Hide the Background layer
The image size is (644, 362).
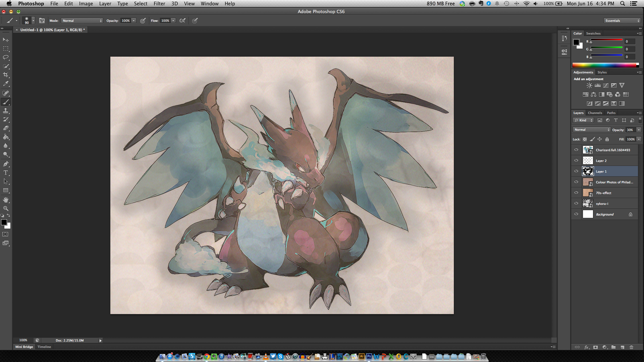[576, 214]
